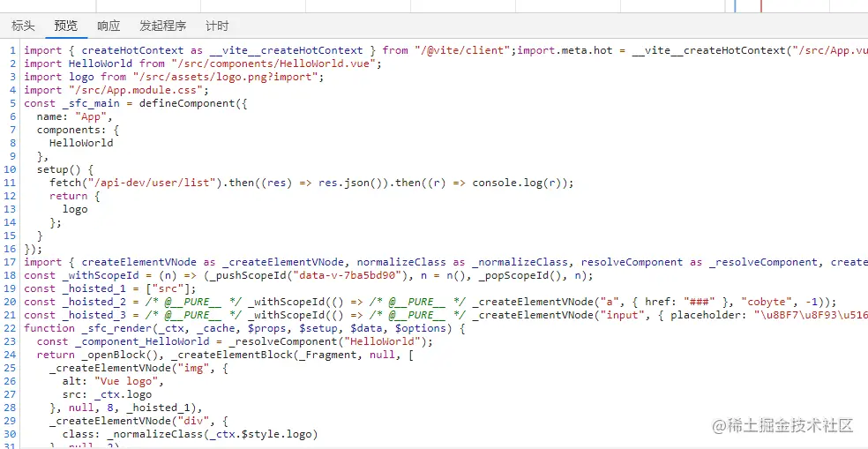Click createElementVNode import on line 17
868x449 pixels.
pos(139,262)
